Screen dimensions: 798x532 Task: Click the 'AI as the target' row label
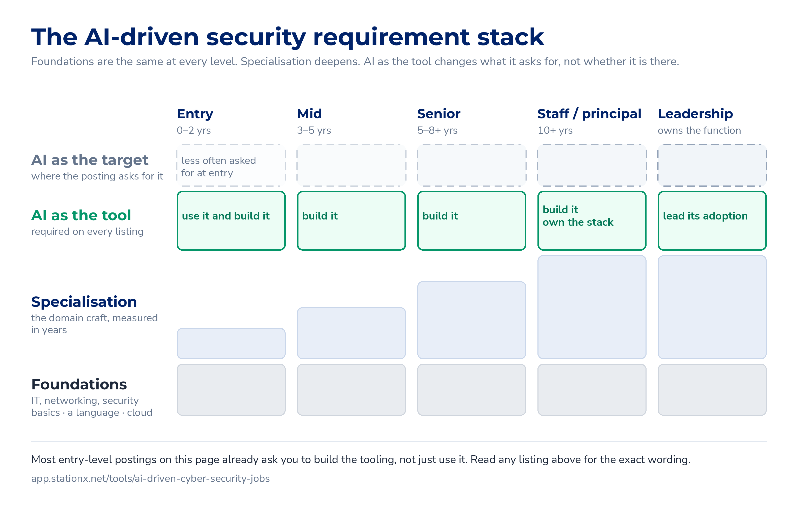90,160
